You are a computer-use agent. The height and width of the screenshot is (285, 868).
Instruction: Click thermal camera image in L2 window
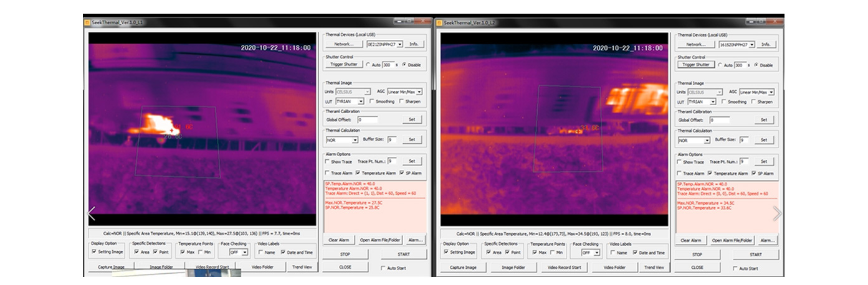pos(555,129)
